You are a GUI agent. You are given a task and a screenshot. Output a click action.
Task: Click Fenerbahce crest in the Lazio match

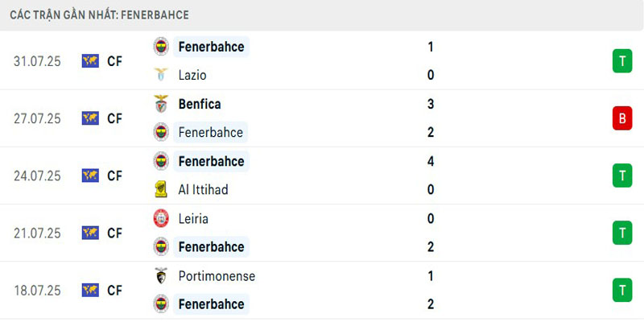[161, 47]
